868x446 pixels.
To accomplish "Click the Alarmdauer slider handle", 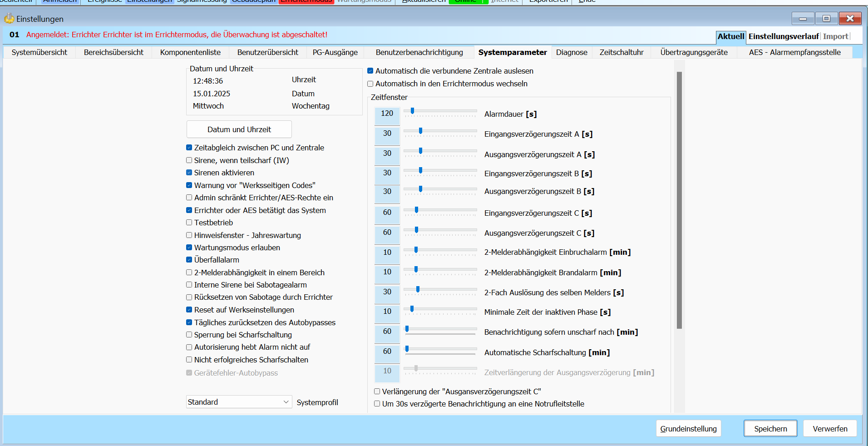I will [x=412, y=111].
